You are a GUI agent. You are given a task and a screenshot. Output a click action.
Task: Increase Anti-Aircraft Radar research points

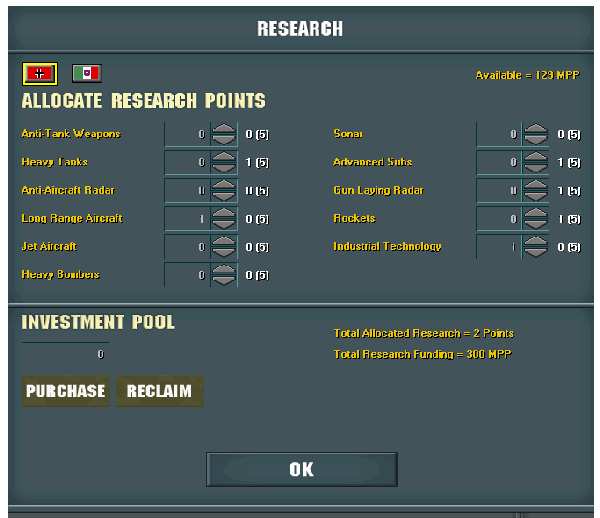coord(224,185)
